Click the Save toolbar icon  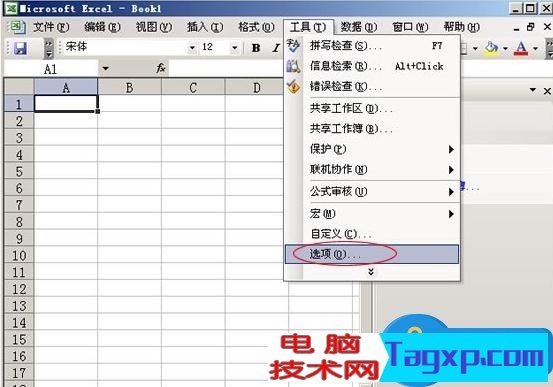20,48
